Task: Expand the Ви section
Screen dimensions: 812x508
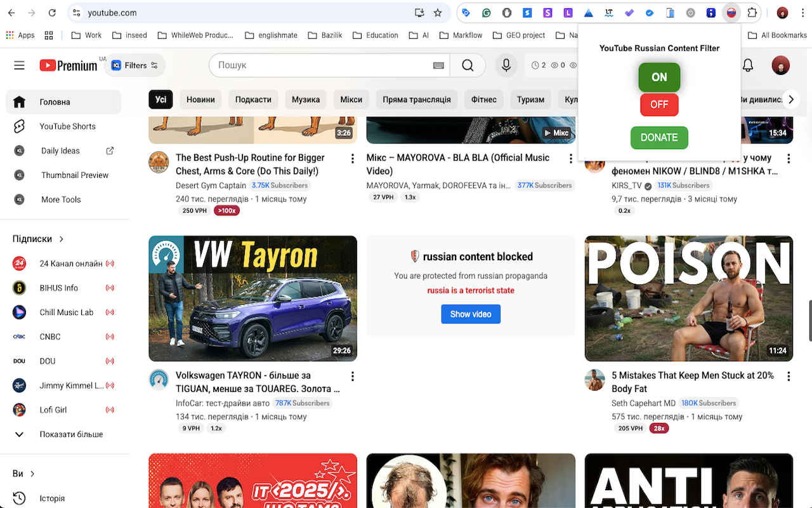Action: tap(24, 473)
